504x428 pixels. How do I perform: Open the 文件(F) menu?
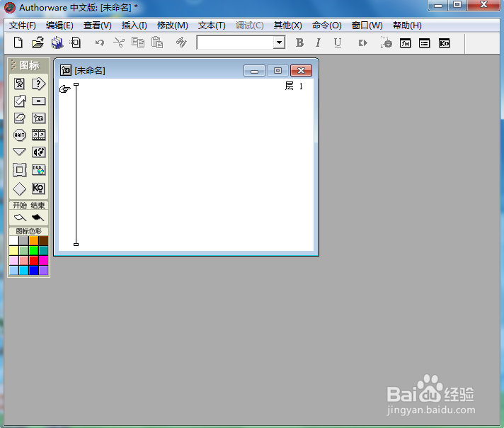point(23,26)
